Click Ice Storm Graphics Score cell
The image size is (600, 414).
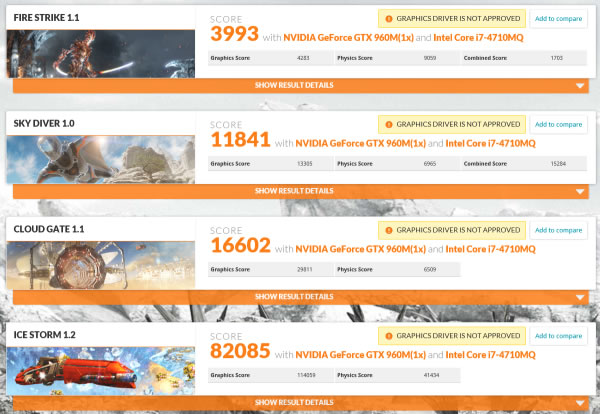271,375
